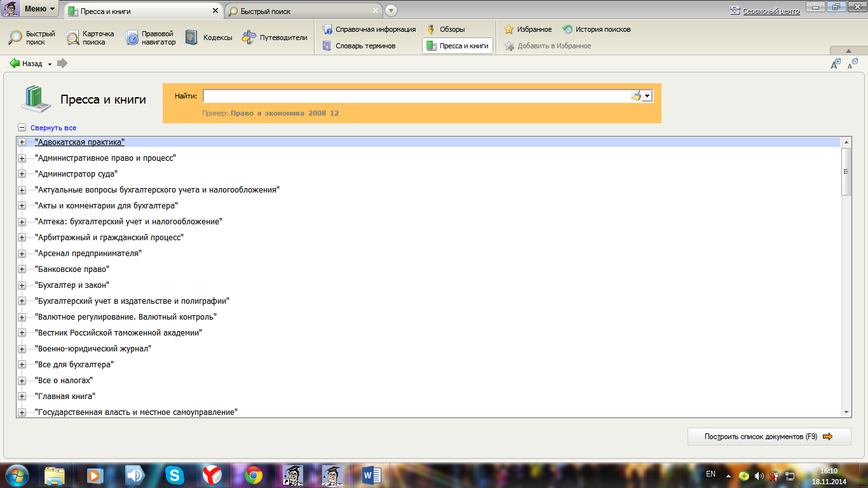Open Назад history dropdown arrow
This screenshot has width=868, height=488.
click(x=50, y=64)
